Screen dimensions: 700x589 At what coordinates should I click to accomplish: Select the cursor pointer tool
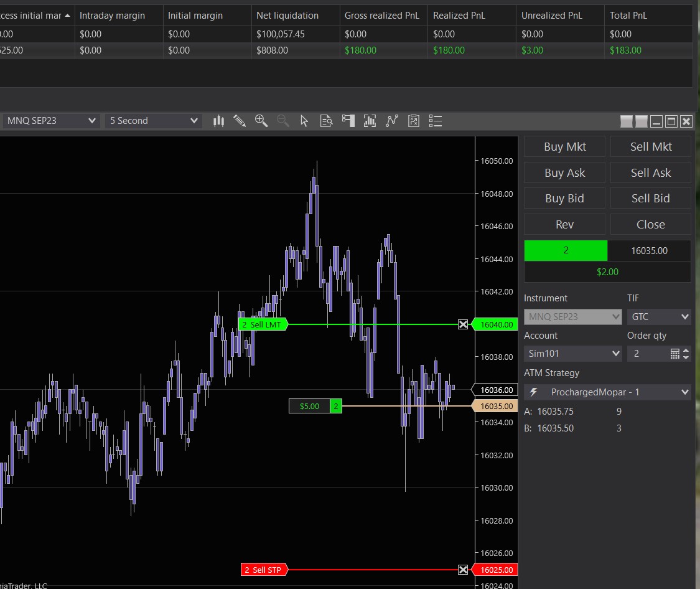[304, 121]
